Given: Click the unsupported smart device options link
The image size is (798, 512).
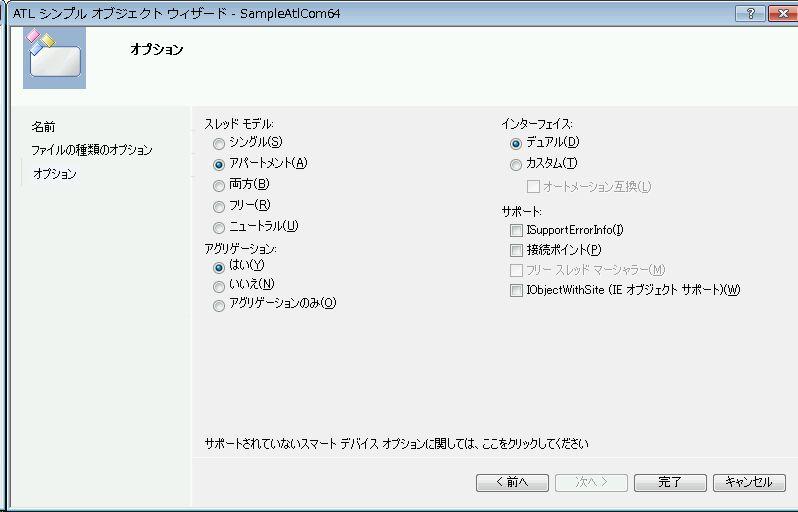Looking at the screenshot, I should 396,443.
